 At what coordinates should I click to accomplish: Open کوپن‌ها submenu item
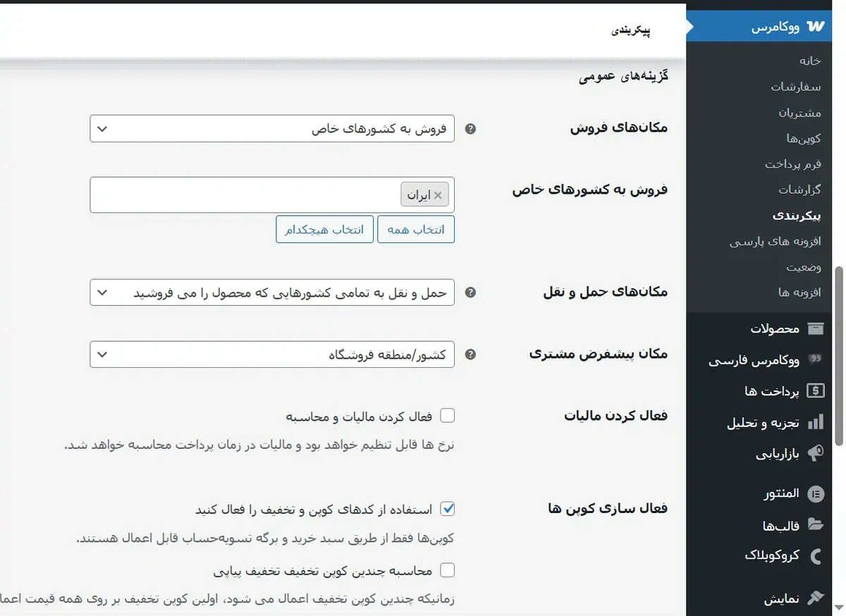click(804, 138)
